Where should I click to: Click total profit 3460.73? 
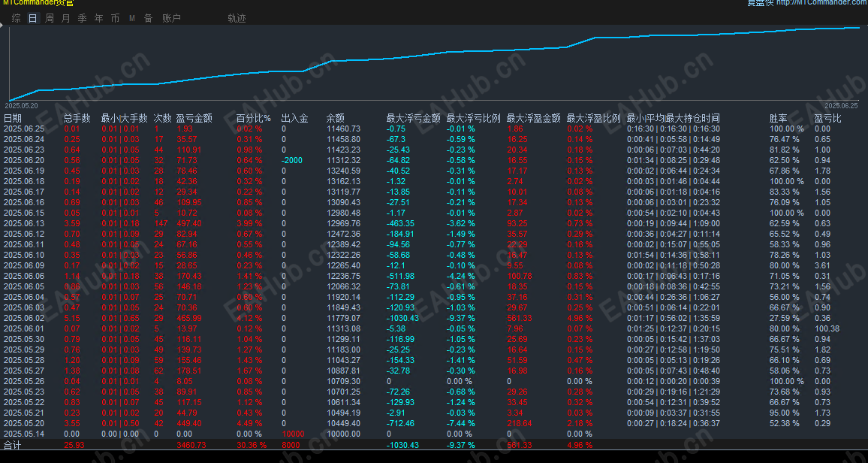point(191,445)
